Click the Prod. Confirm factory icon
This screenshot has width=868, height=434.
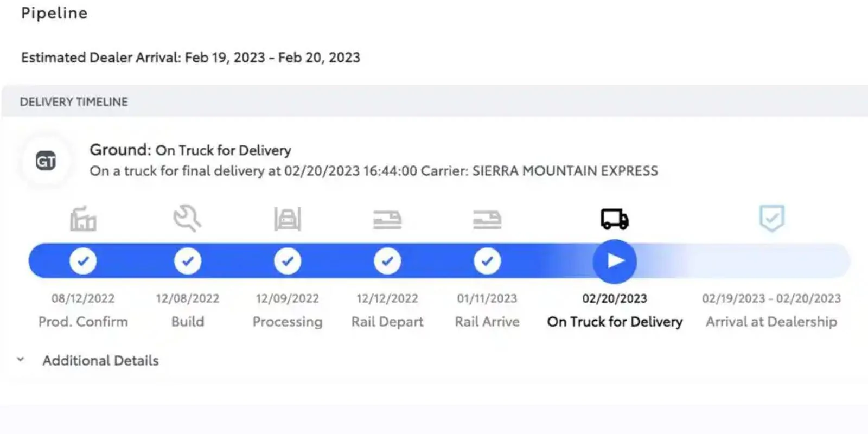tap(83, 219)
